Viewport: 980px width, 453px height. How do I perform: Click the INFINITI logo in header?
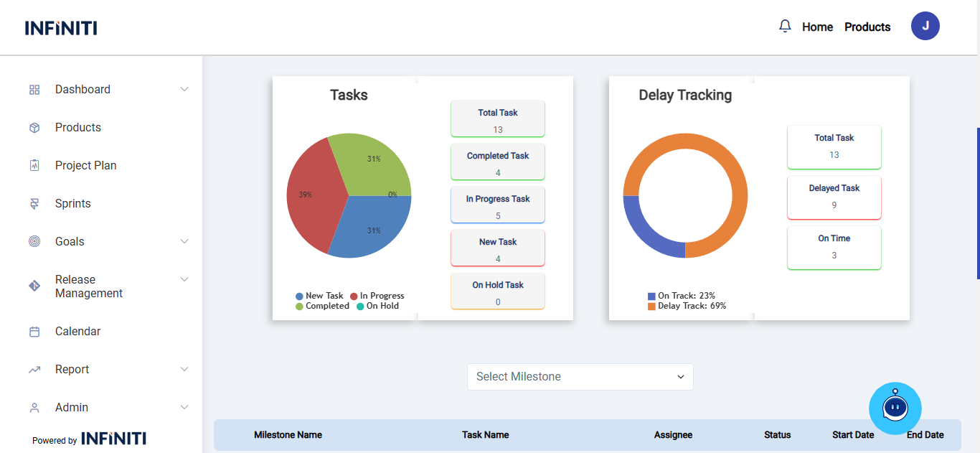coord(61,28)
